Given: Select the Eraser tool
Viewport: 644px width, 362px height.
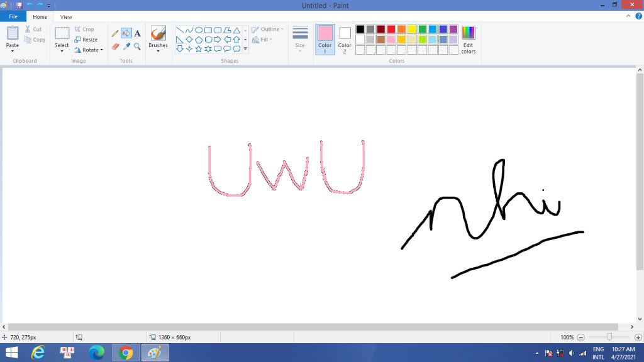Looking at the screenshot, I should (x=115, y=47).
